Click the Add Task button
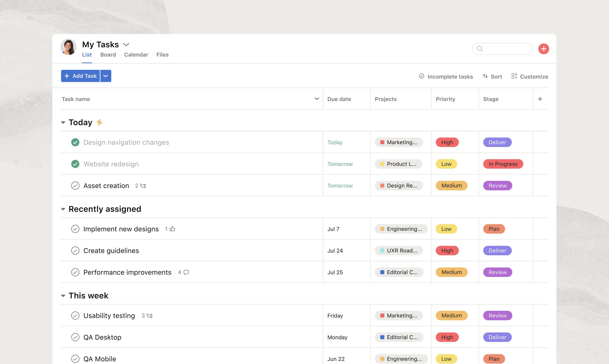The image size is (609, 364). [80, 76]
